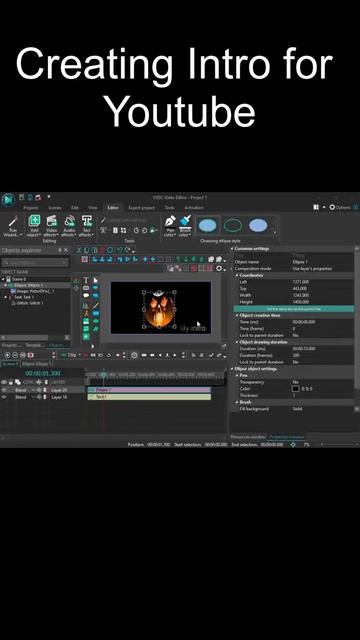
Task: Collapse the Brush section in properties
Action: pyautogui.click(x=237, y=402)
